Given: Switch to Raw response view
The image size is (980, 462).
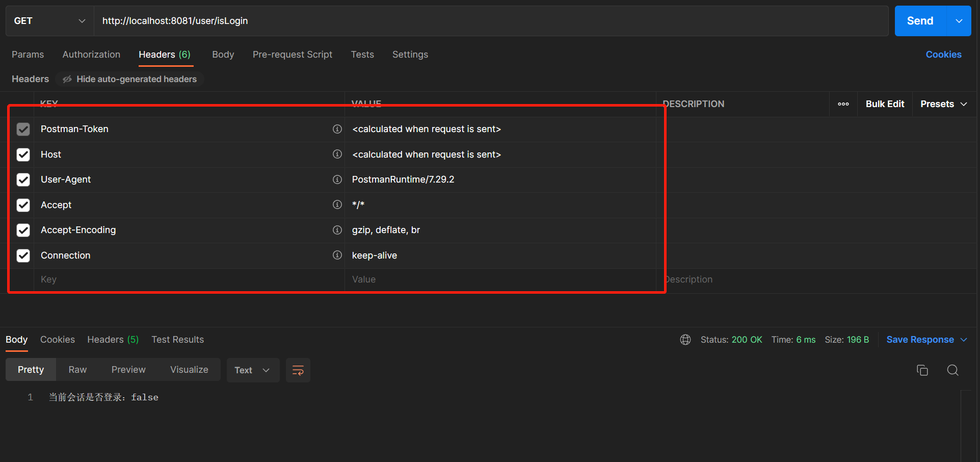Looking at the screenshot, I should 78,370.
